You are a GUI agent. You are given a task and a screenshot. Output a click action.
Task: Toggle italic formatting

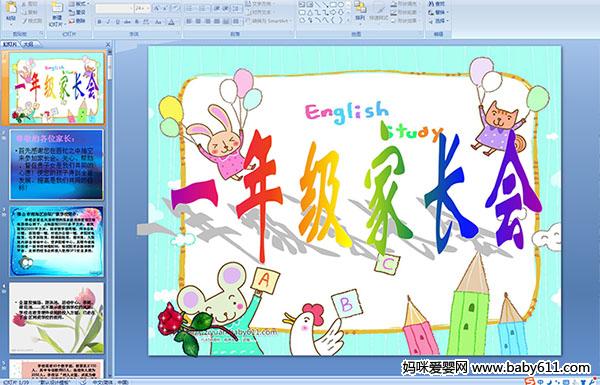pyautogui.click(x=108, y=22)
